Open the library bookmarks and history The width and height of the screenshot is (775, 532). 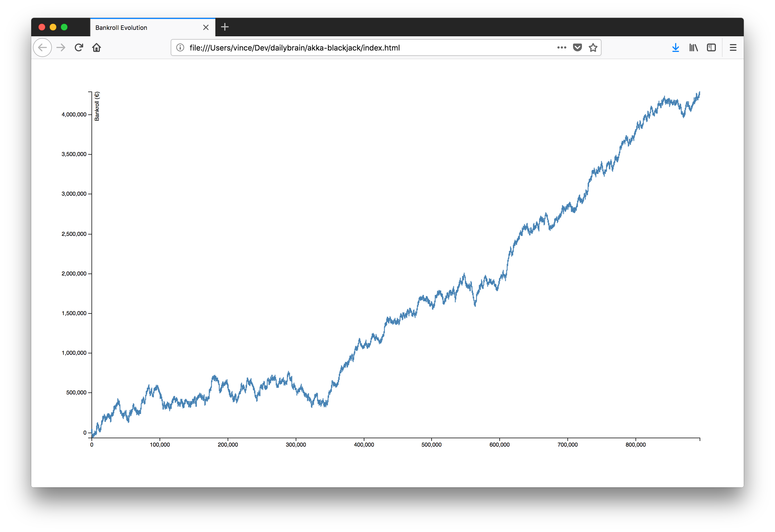coord(693,48)
